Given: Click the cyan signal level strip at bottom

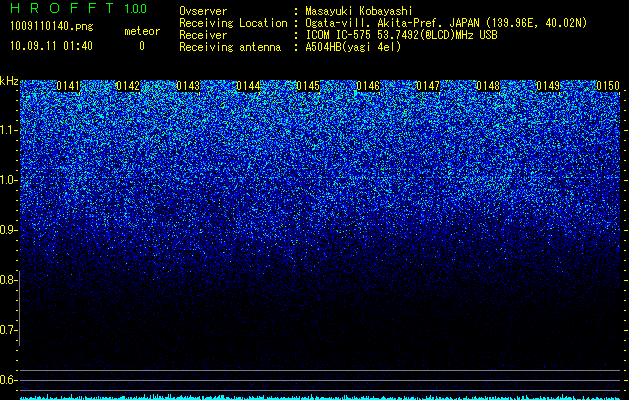Looking at the screenshot, I should coord(321,397).
